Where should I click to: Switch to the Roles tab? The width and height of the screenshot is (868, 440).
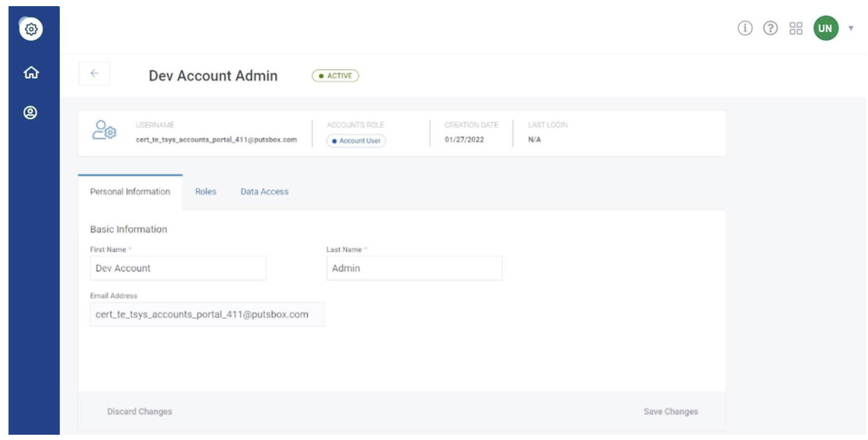(x=205, y=192)
